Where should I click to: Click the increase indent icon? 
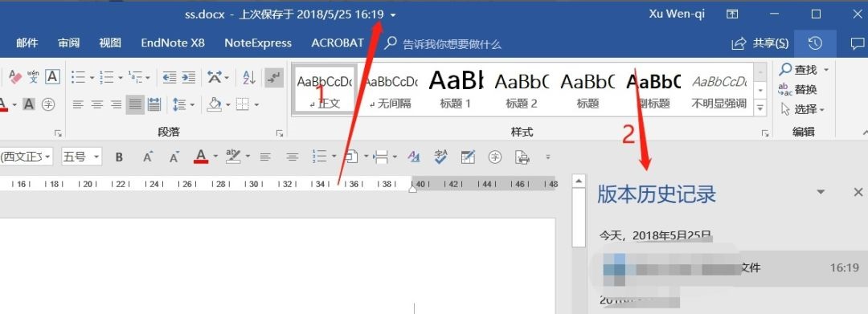pos(189,77)
